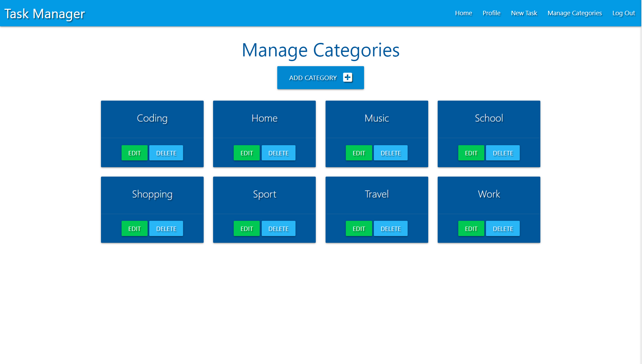Edit the School category
The height and width of the screenshot is (364, 642).
coord(471,153)
